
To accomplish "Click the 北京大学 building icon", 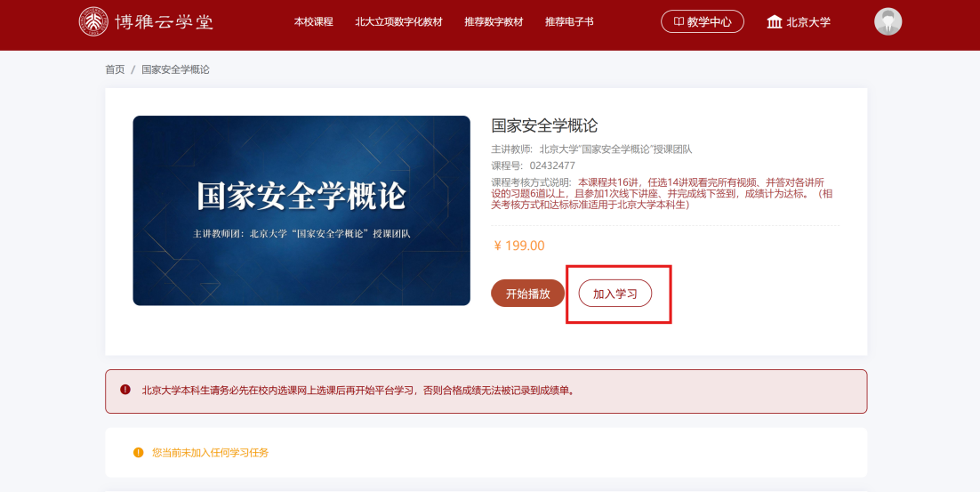I will [x=775, y=22].
